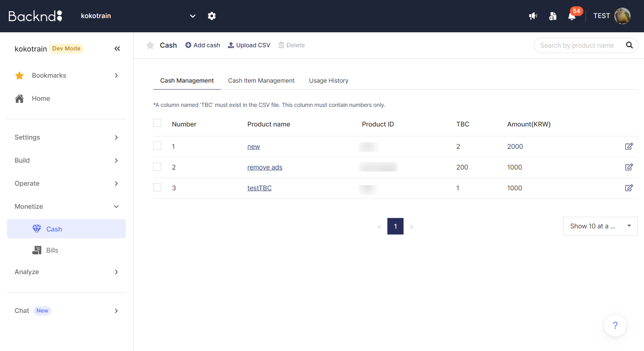Edit the 'testTBC' product row
Screen dimensions: 644x351
629,188
